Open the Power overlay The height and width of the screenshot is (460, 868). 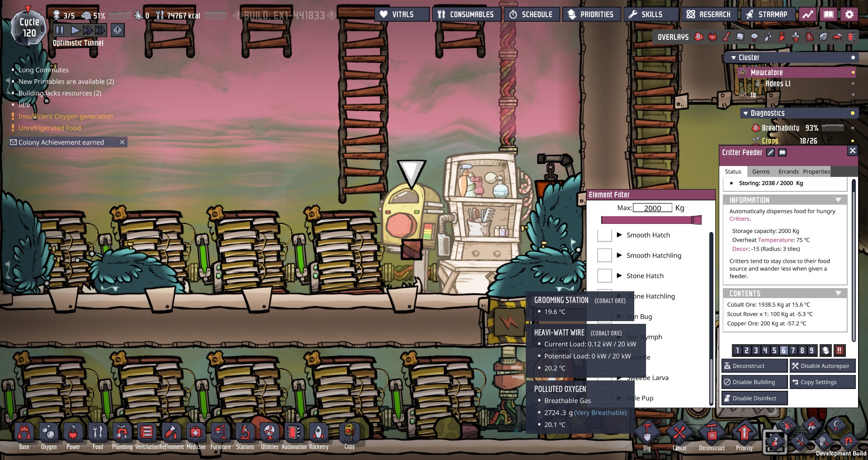pyautogui.click(x=712, y=37)
